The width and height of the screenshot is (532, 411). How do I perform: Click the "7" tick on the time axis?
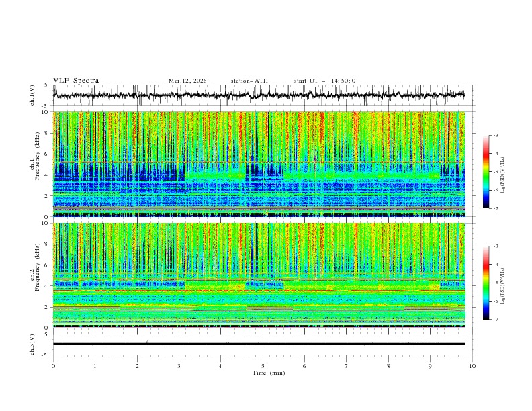[x=347, y=366]
